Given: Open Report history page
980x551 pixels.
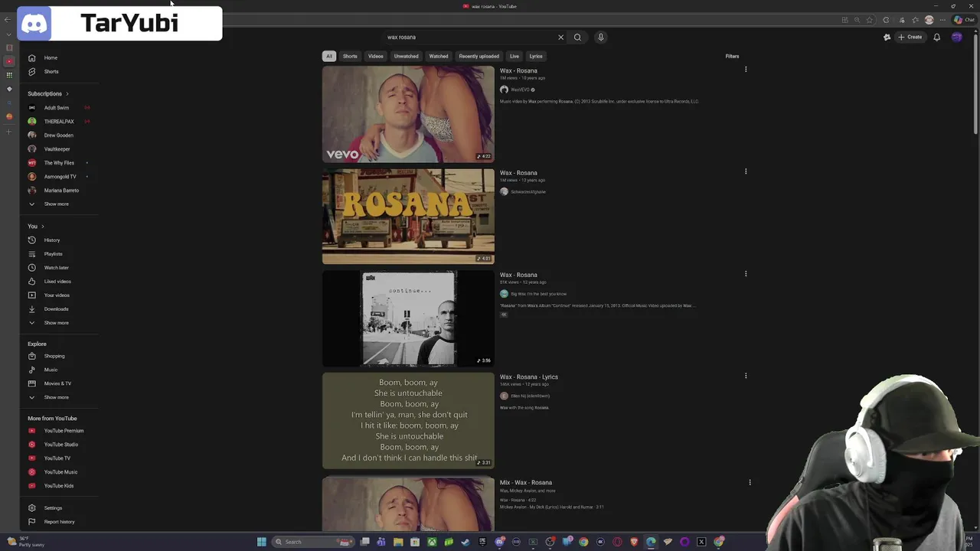Looking at the screenshot, I should (x=59, y=522).
